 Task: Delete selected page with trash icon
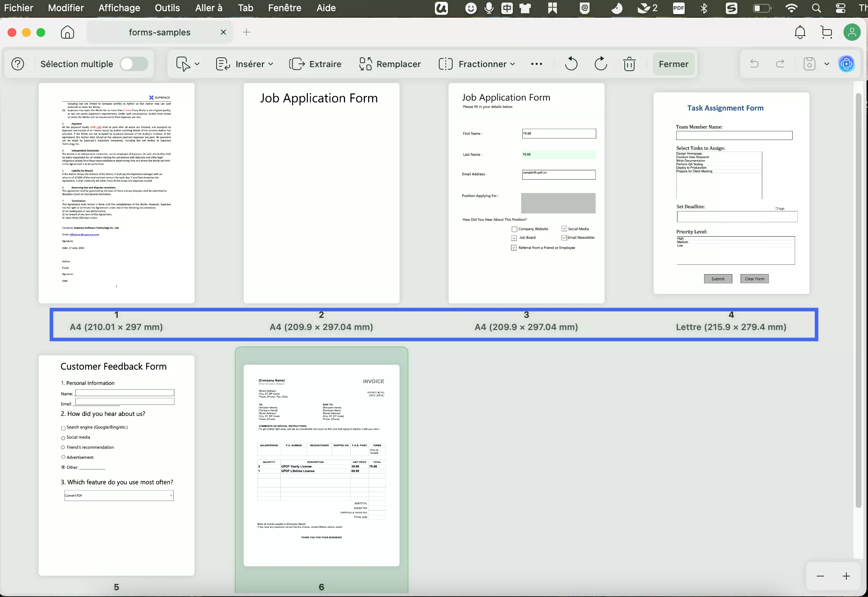(629, 64)
